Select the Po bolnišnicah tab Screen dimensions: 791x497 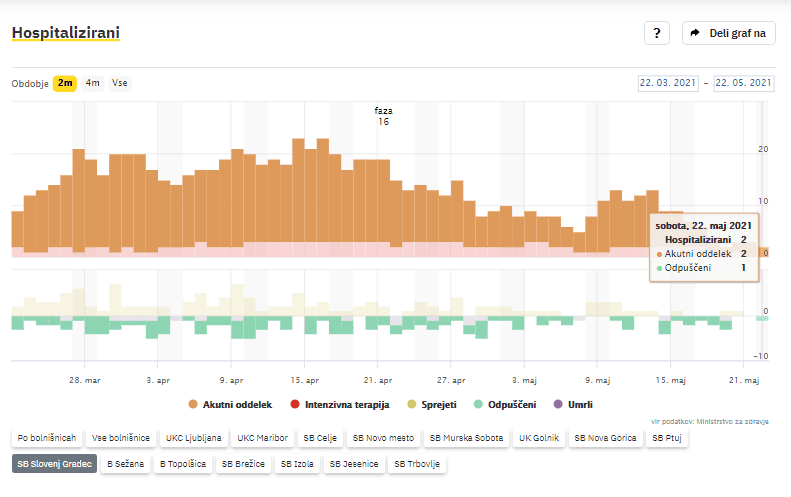coord(46,438)
